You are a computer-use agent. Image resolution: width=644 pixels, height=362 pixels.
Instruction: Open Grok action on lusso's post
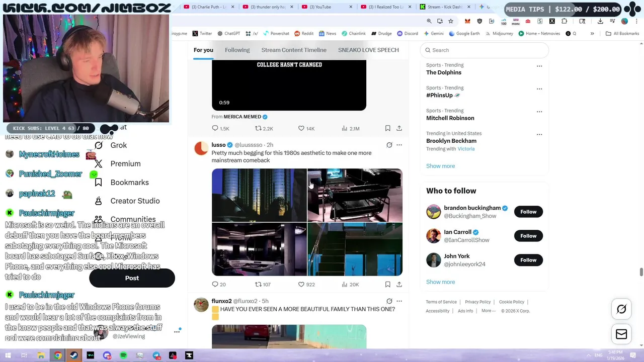tap(389, 145)
